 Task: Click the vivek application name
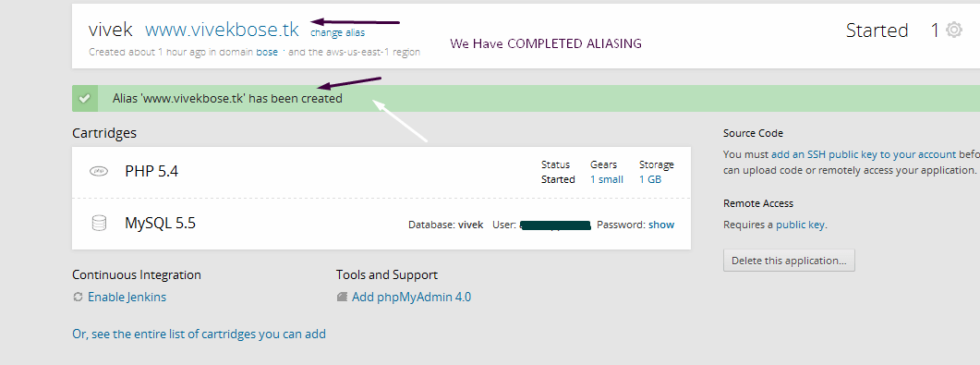tap(111, 30)
